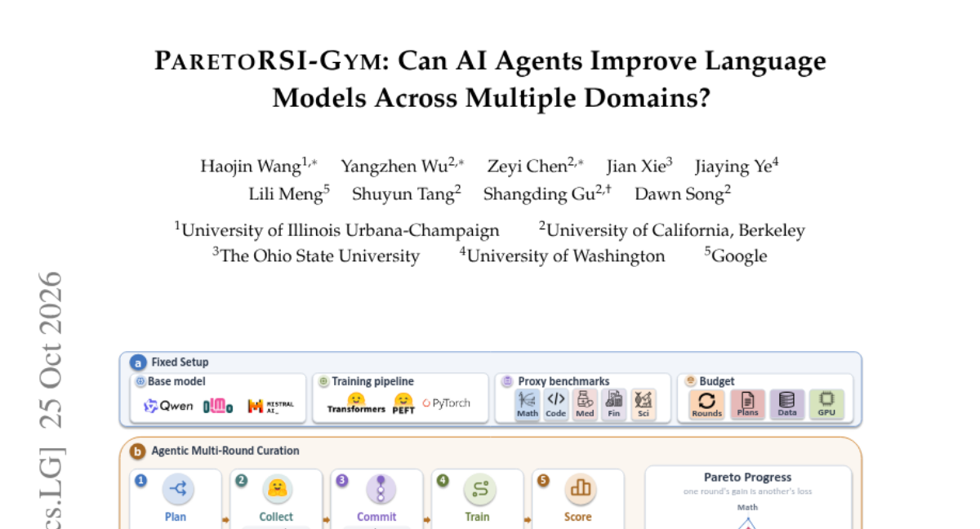Click the Rounds budget icon

coord(706,404)
